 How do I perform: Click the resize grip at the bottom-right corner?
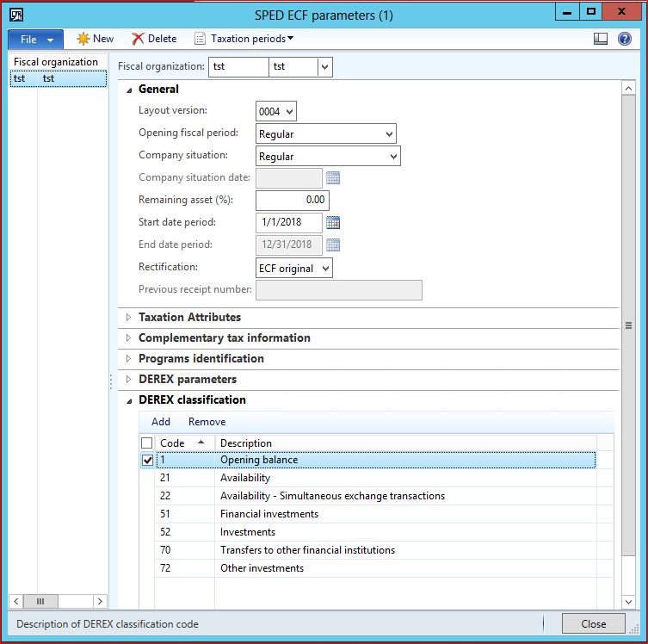[x=634, y=629]
